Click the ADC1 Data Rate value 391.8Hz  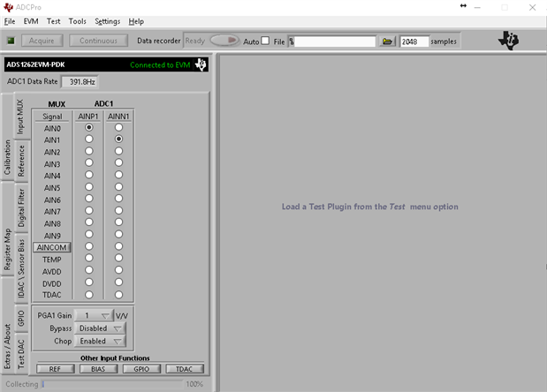(x=80, y=82)
